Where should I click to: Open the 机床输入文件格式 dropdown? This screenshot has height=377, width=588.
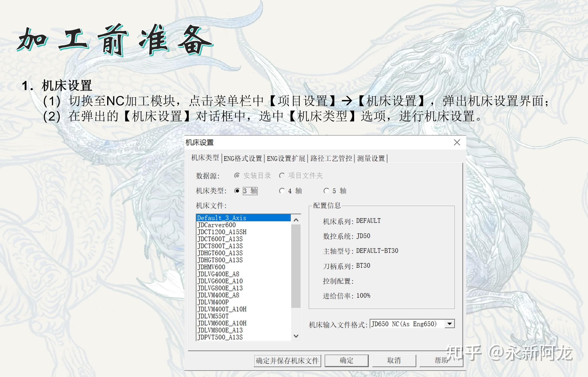pos(450,323)
